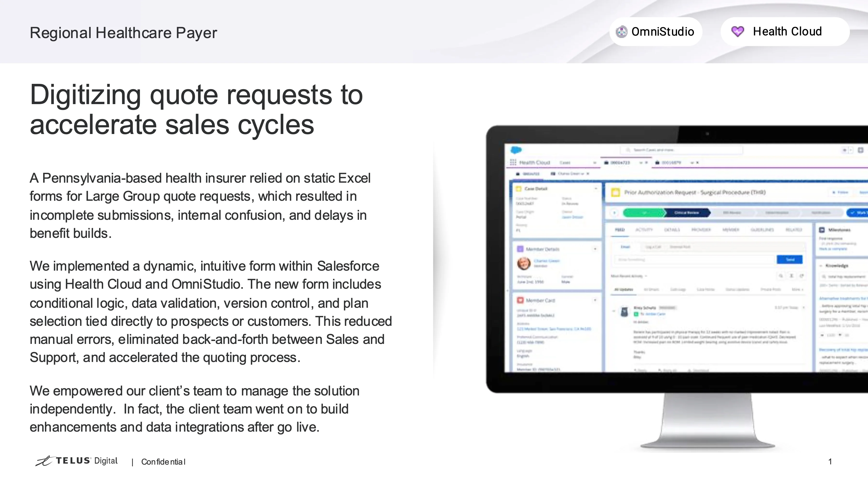The width and height of the screenshot is (868, 488).
Task: Click the purple Health Cloud heart icon
Action: 738,32
